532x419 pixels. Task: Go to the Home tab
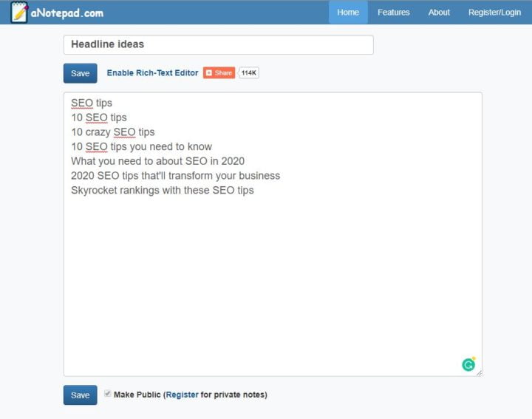[x=348, y=13]
